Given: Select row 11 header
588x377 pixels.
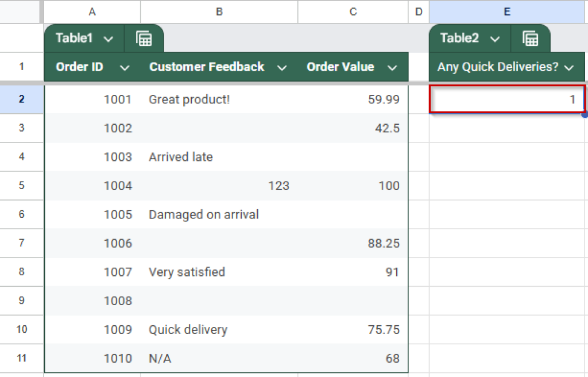Looking at the screenshot, I should click(21, 357).
